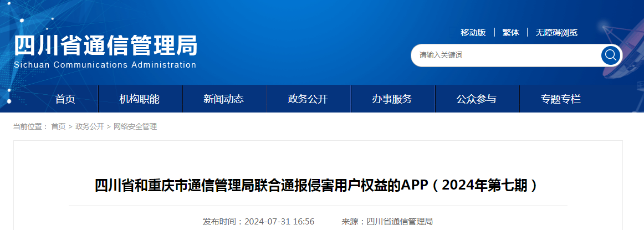644x230 pixels.
Task: Open 网络安全管理 breadcrumb link
Action: 135,127
